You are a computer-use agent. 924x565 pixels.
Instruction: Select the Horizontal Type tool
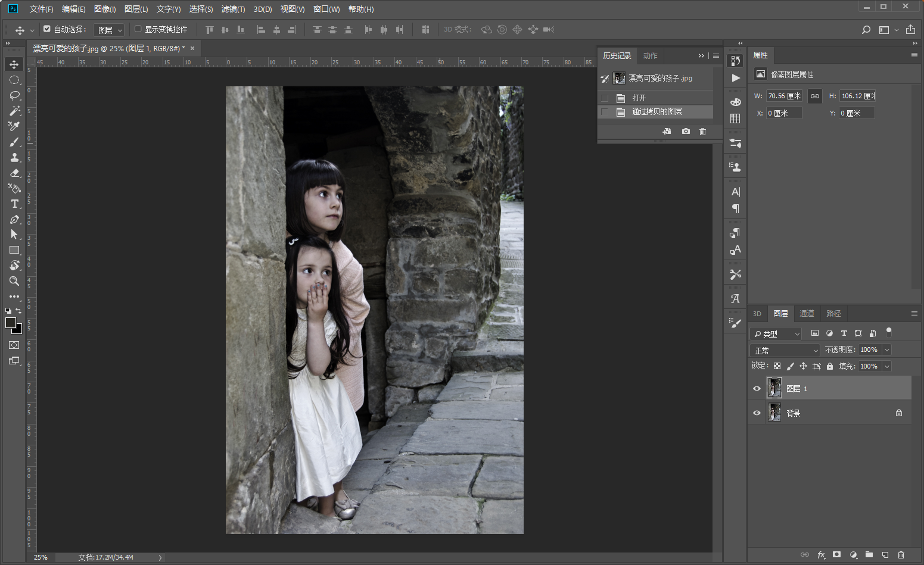pyautogui.click(x=14, y=204)
